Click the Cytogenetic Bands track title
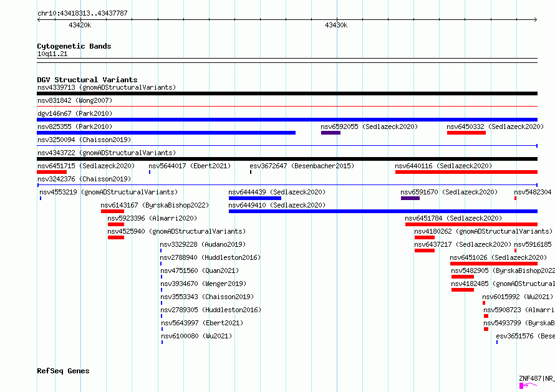Viewport: 555px width, 392px height. click(74, 46)
